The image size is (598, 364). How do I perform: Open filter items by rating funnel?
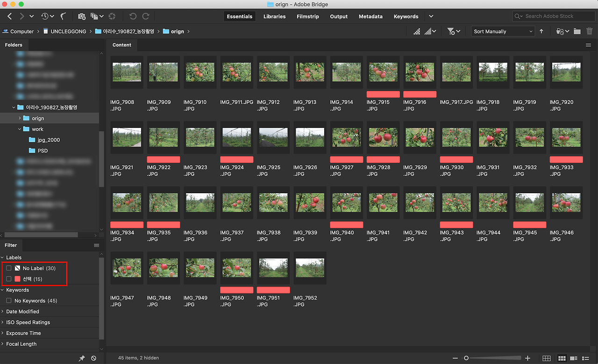pyautogui.click(x=453, y=31)
